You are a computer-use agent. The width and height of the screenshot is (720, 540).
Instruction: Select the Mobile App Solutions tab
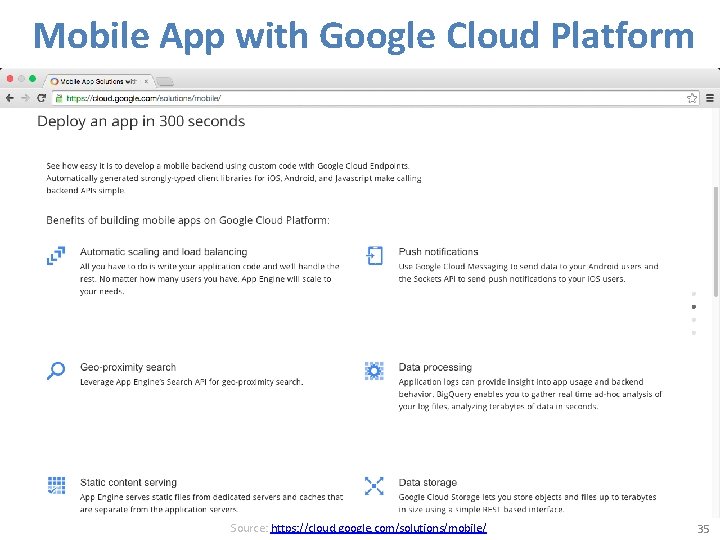[99, 81]
